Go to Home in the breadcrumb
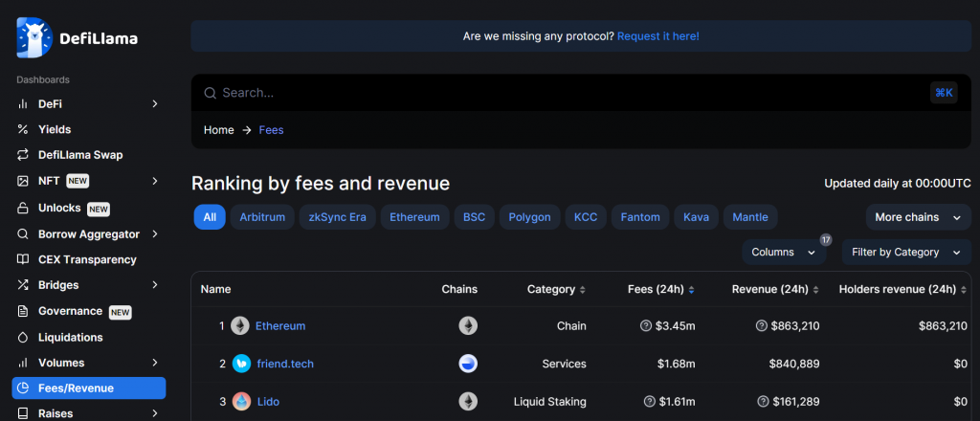Image resolution: width=980 pixels, height=421 pixels. click(219, 130)
